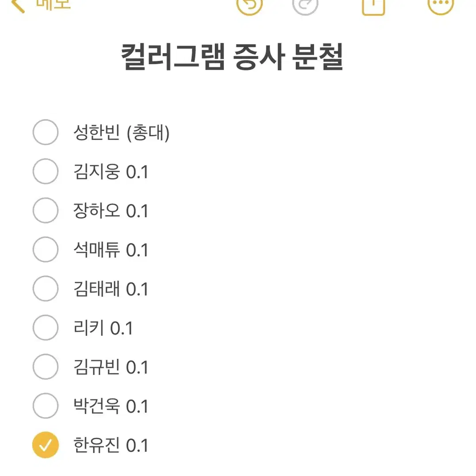Place cursor in the 한유진 0.1 text
The width and height of the screenshot is (476, 476).
111,445
